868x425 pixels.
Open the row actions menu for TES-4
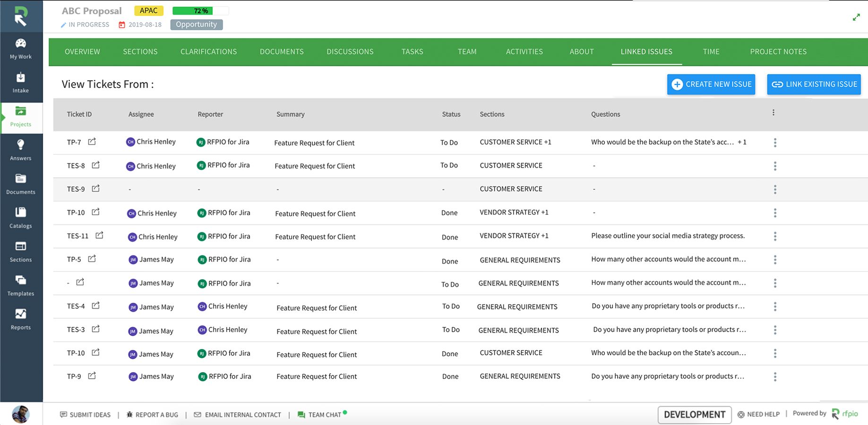tap(775, 307)
